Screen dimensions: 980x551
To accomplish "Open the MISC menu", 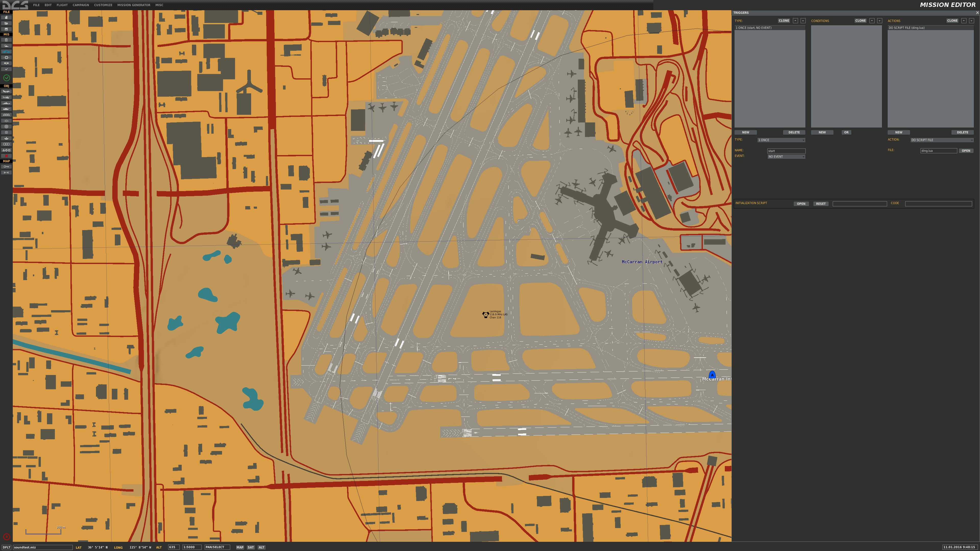I will point(160,5).
